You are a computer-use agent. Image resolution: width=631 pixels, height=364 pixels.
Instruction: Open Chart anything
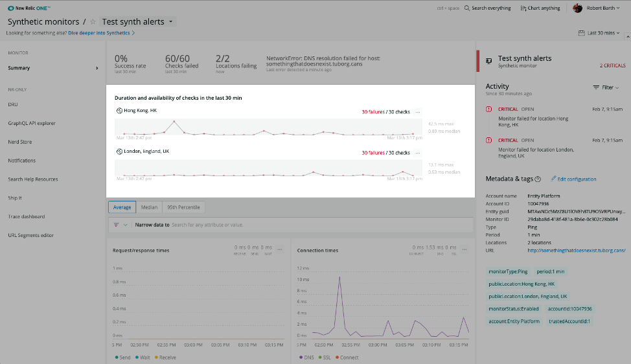[x=540, y=8]
